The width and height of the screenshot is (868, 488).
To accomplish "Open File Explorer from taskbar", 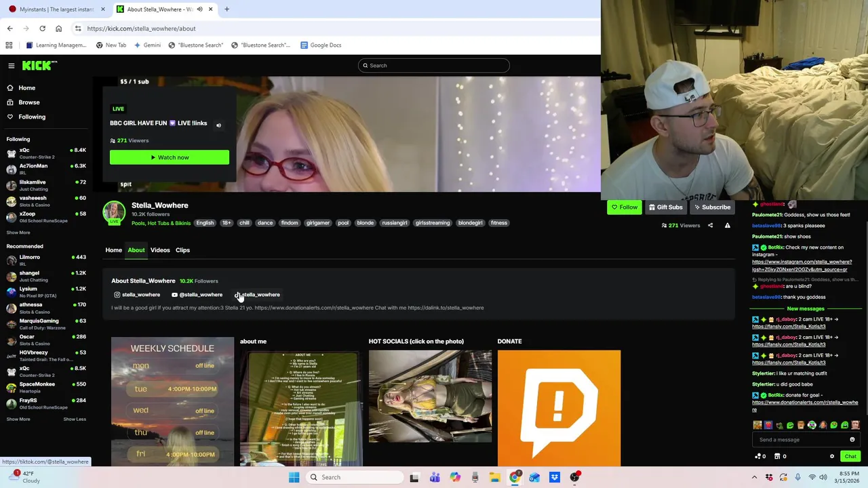I will coord(495,477).
